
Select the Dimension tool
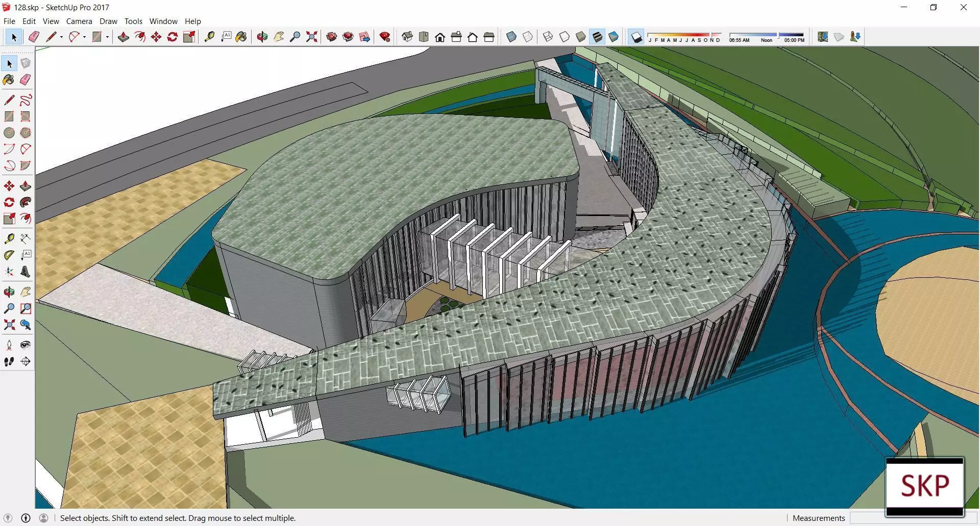(26, 239)
